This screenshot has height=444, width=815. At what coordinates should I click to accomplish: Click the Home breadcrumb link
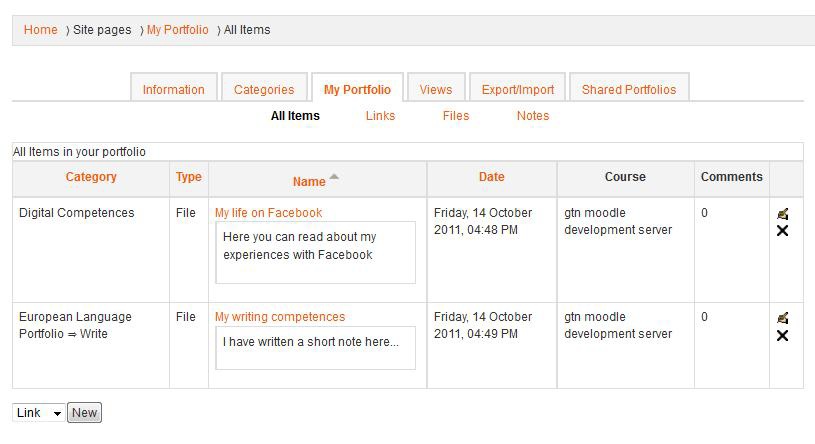point(41,30)
